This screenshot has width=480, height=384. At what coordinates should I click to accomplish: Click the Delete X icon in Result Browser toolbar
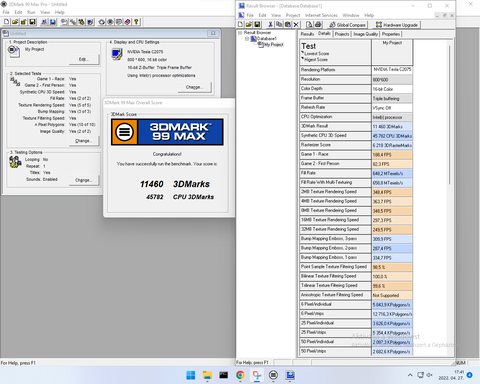click(296, 25)
